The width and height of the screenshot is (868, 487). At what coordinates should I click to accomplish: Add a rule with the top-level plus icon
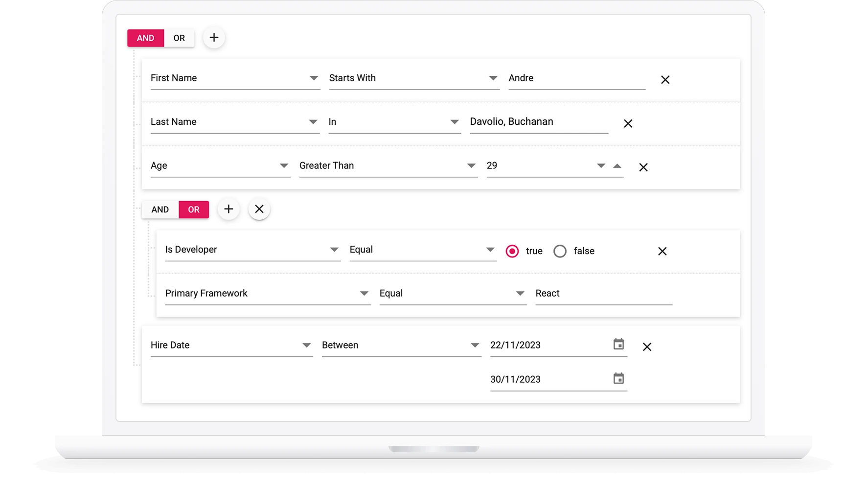[214, 38]
